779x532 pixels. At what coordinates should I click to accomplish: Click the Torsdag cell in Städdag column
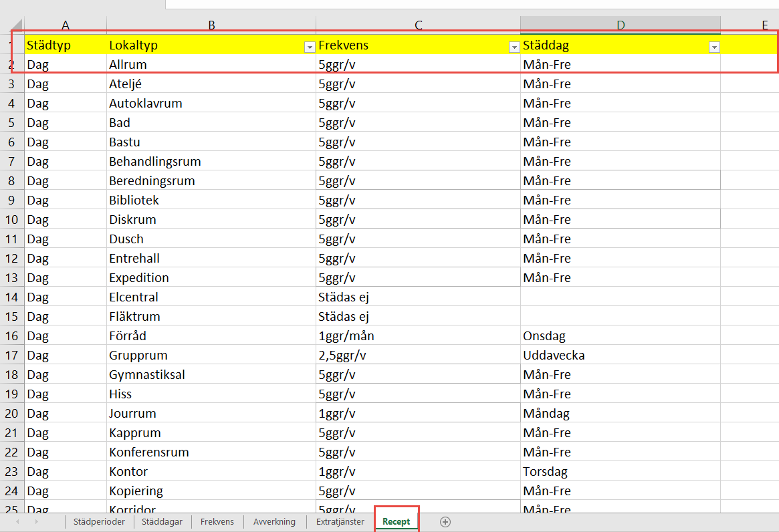click(620, 471)
